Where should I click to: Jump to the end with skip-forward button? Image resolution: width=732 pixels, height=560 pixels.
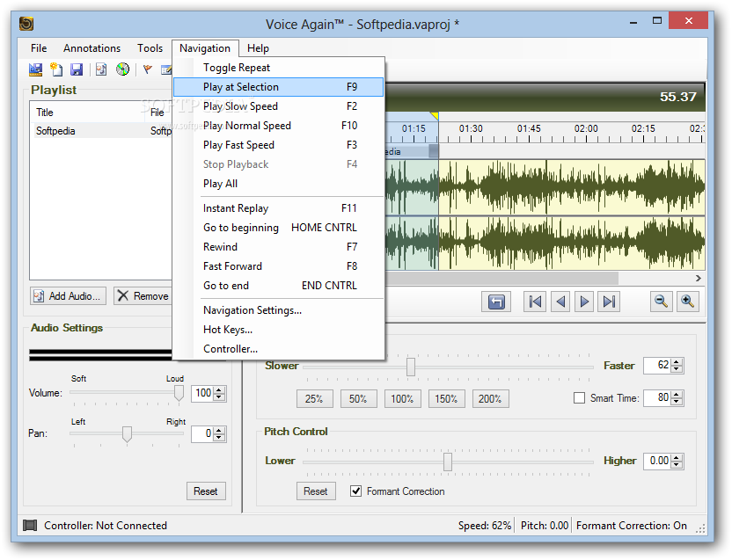point(609,302)
